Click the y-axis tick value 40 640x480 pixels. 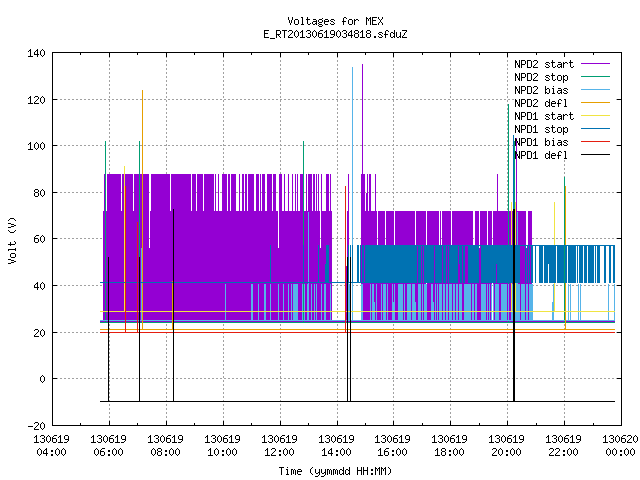tap(39, 286)
